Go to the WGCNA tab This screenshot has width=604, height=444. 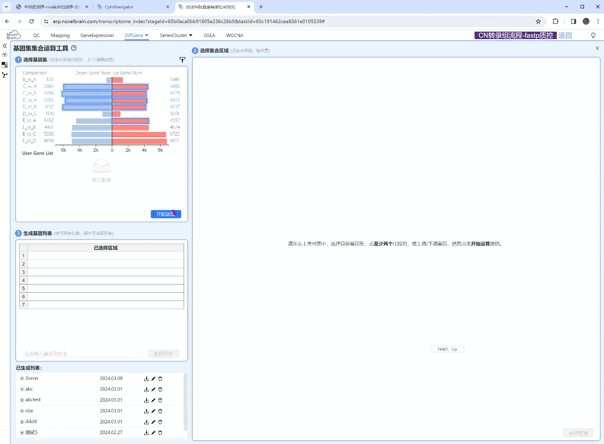[x=234, y=35]
